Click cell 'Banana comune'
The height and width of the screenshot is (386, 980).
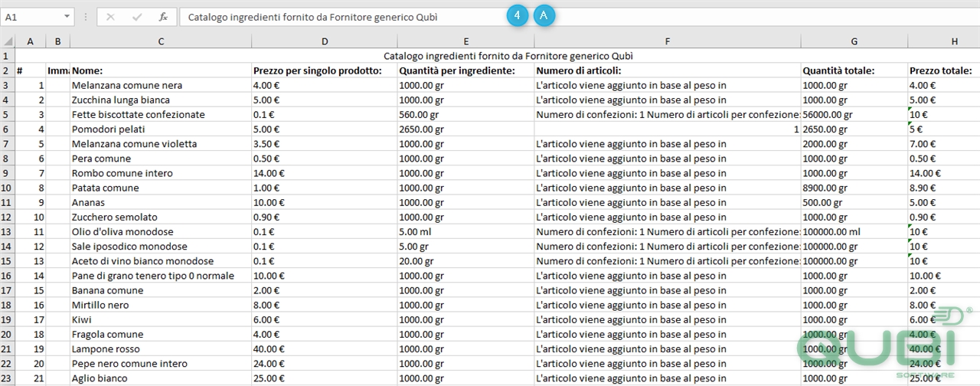click(161, 290)
